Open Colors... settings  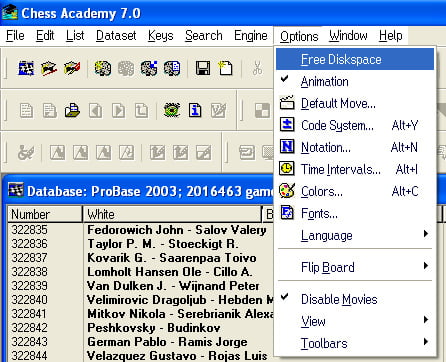click(355, 191)
